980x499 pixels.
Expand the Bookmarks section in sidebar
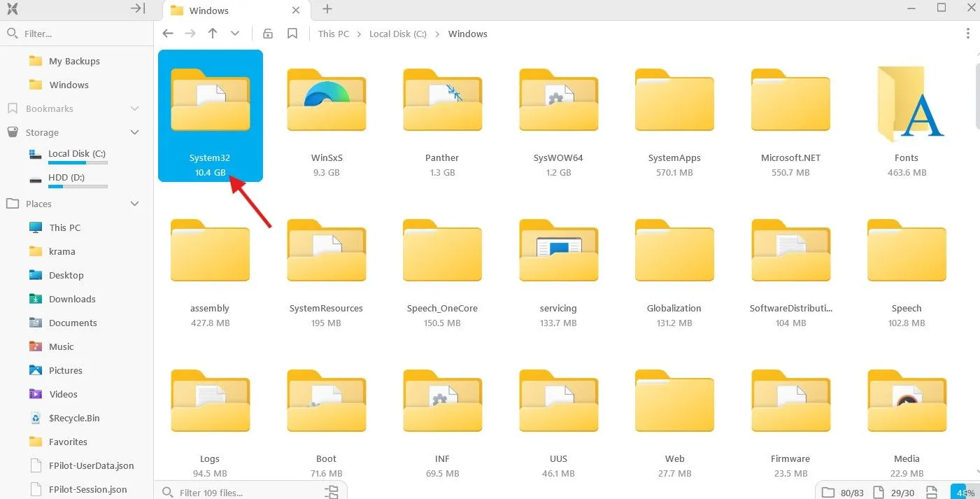tap(135, 108)
